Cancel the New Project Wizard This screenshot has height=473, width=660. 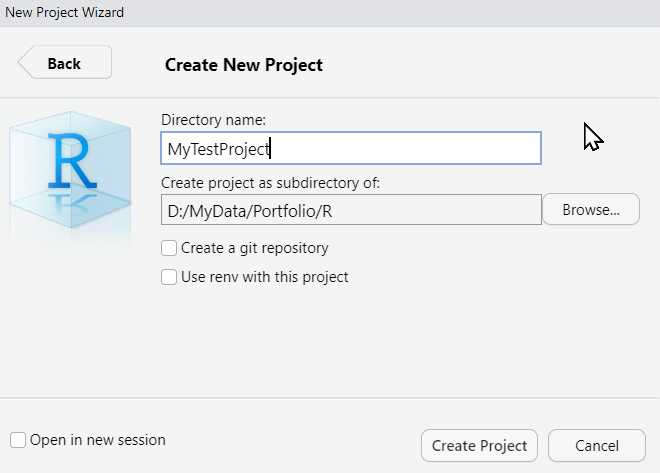pos(597,446)
